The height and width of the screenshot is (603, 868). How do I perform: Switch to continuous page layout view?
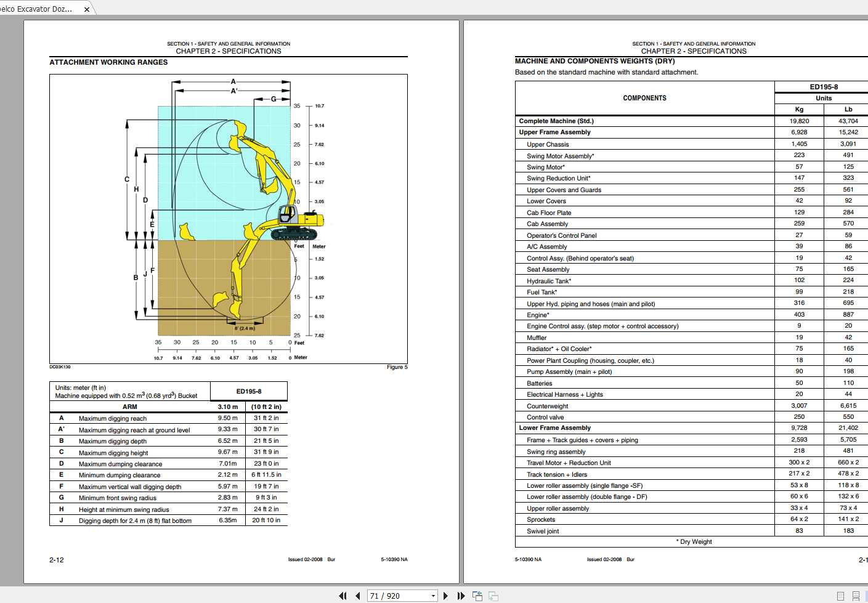point(856,596)
